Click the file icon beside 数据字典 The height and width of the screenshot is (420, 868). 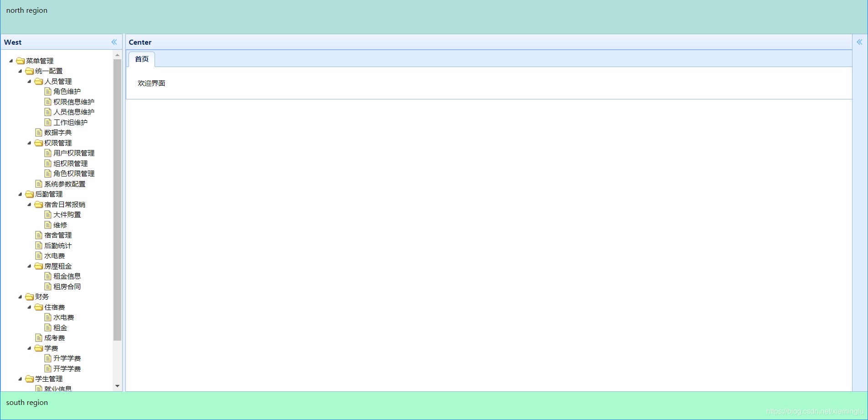click(38, 132)
